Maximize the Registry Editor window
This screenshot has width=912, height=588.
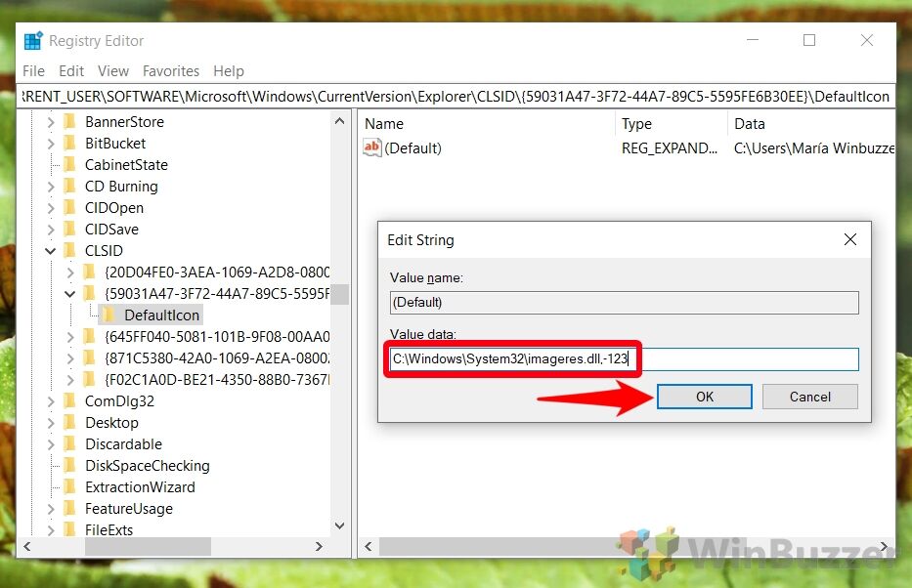point(809,40)
